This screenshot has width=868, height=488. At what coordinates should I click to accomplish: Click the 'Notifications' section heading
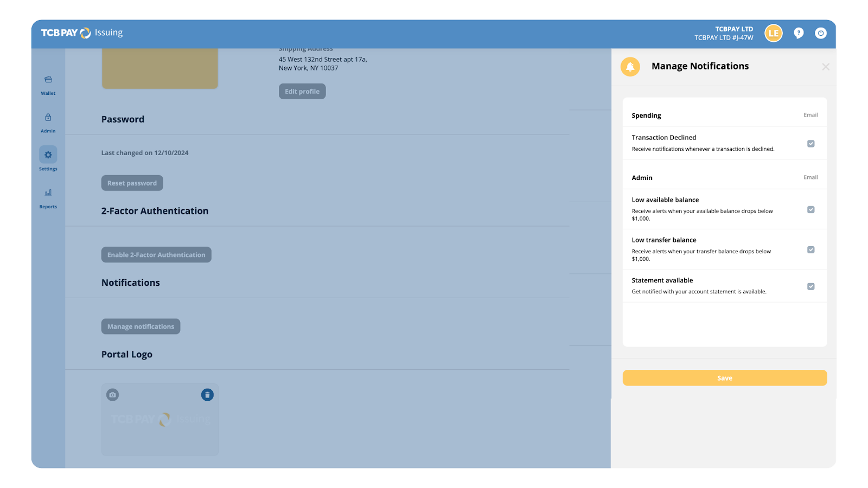pos(131,282)
